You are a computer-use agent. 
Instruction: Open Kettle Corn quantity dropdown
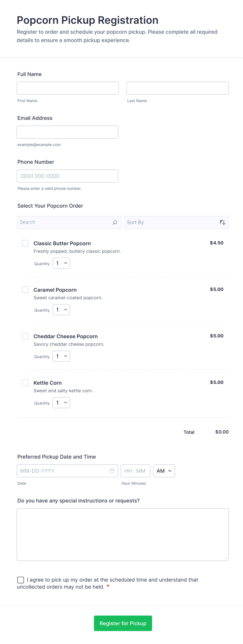(x=61, y=403)
